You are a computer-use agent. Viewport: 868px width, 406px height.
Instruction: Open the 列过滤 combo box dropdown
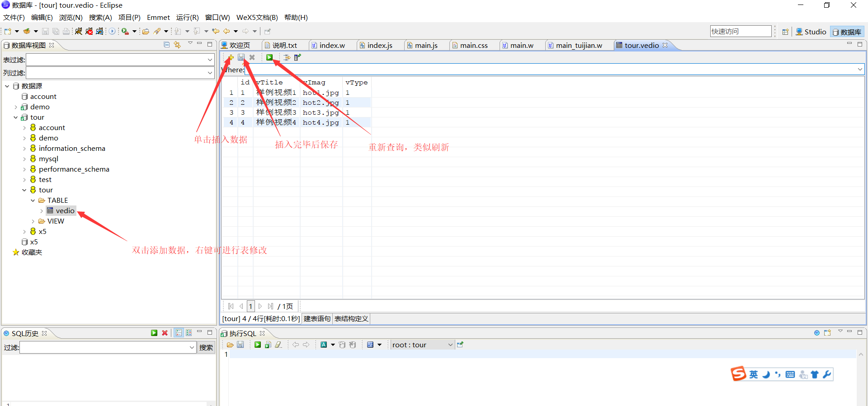[210, 73]
